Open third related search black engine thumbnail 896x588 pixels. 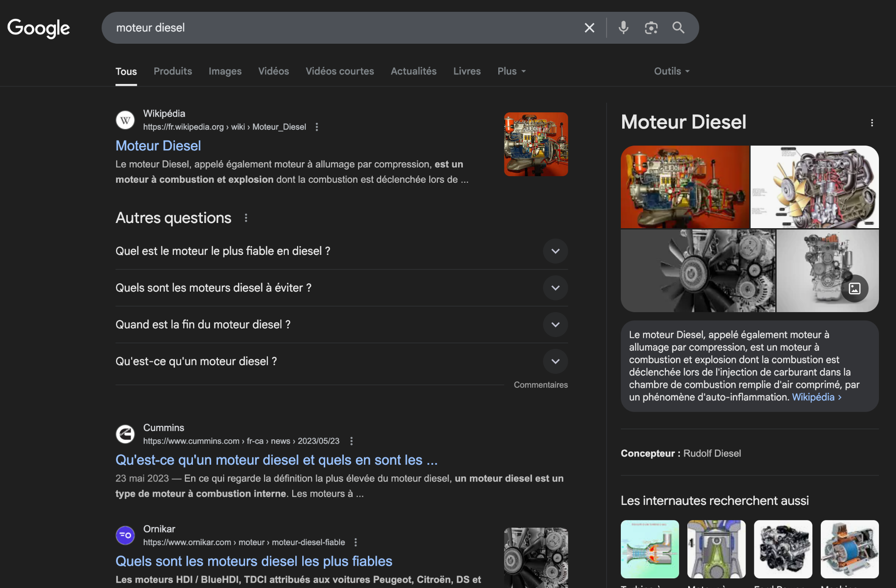pos(783,549)
